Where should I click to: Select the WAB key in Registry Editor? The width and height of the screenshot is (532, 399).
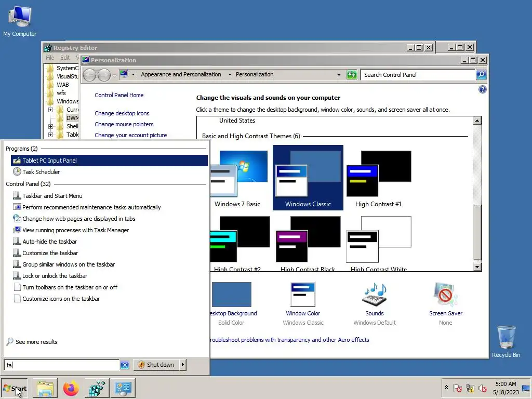click(63, 85)
